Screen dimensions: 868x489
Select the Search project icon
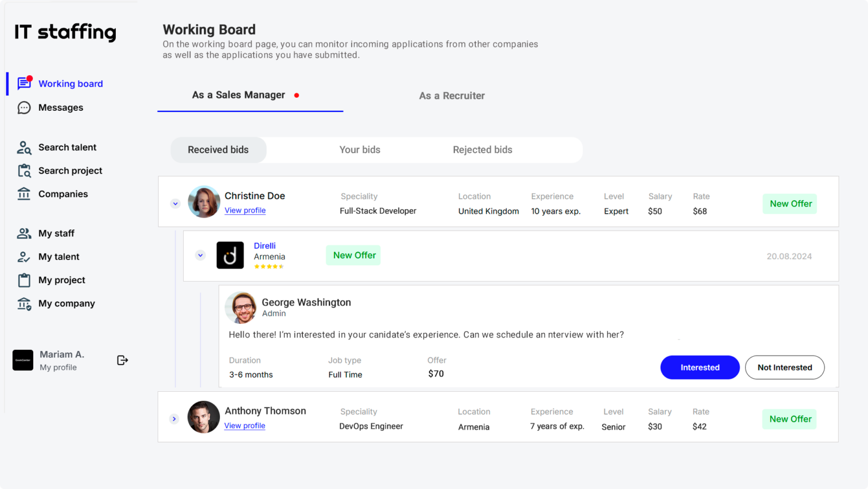[x=23, y=171]
